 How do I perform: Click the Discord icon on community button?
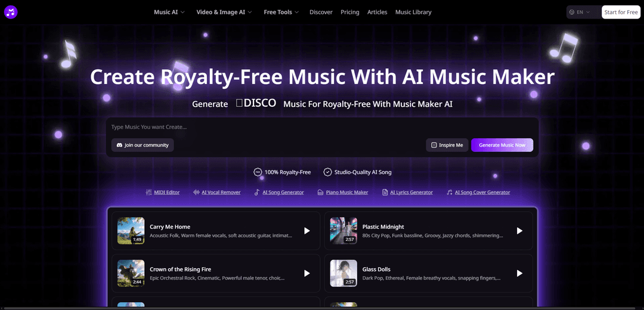click(x=119, y=145)
